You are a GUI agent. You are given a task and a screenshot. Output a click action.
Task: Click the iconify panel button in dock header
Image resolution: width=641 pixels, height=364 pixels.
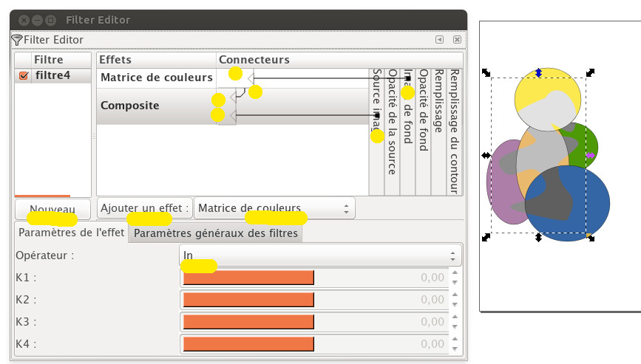point(439,40)
